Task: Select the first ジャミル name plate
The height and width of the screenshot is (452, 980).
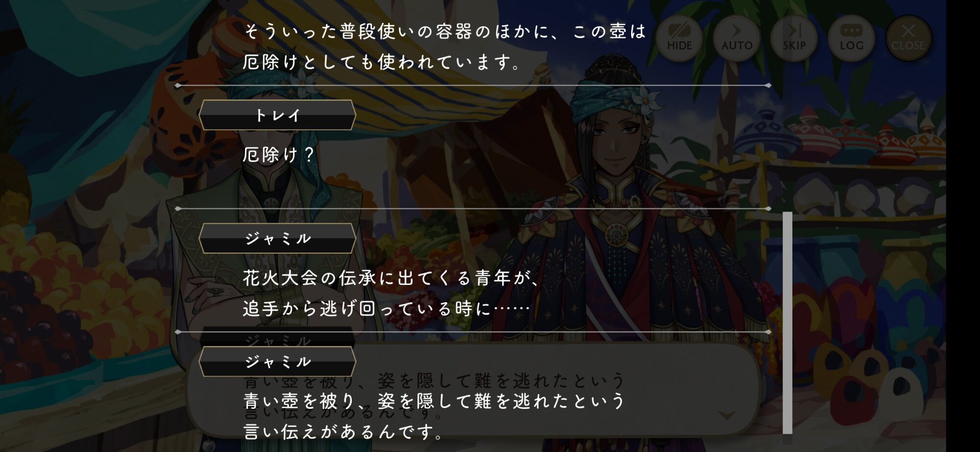Action: tap(277, 238)
